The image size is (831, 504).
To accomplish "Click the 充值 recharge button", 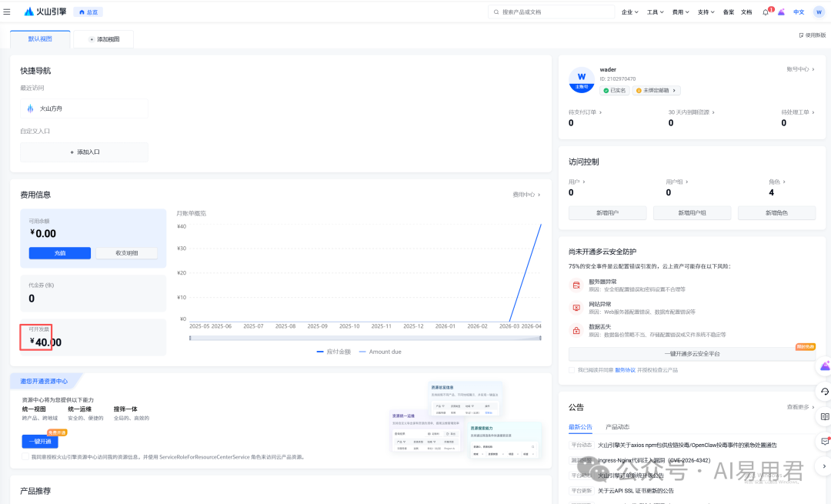I will pos(59,253).
